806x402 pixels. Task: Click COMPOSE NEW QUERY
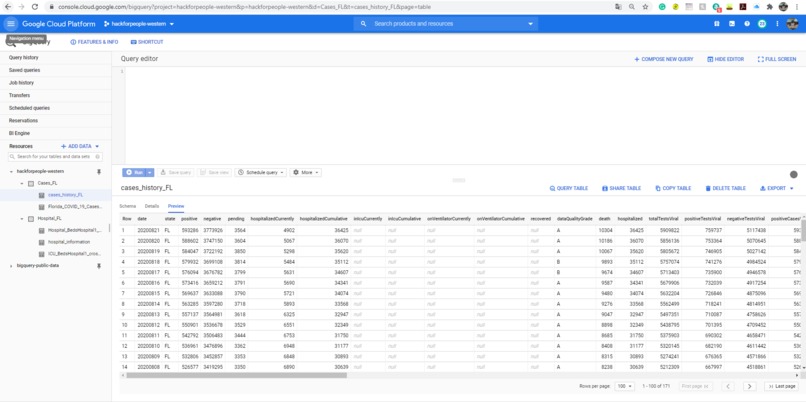pyautogui.click(x=664, y=59)
